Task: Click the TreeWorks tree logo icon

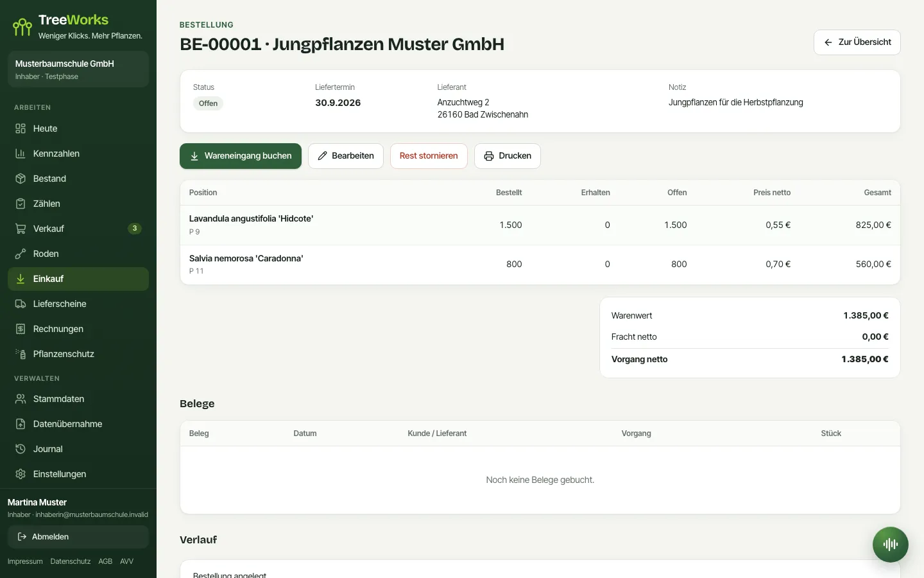Action: coord(22,27)
